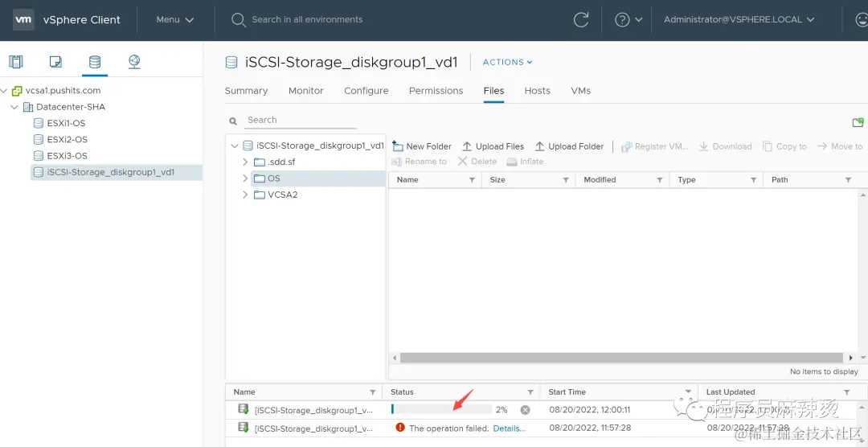Filter the tasks Last Updated column
This screenshot has height=447, width=868.
coord(848,392)
